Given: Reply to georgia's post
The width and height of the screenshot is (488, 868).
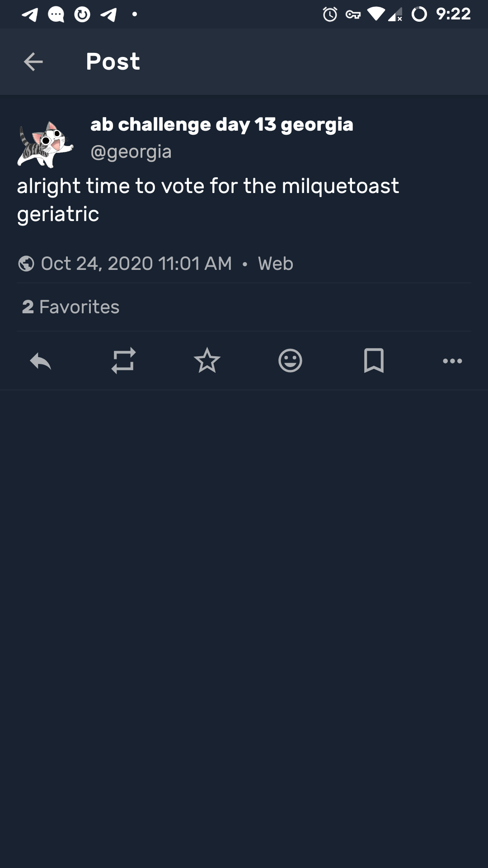Looking at the screenshot, I should pos(41,361).
